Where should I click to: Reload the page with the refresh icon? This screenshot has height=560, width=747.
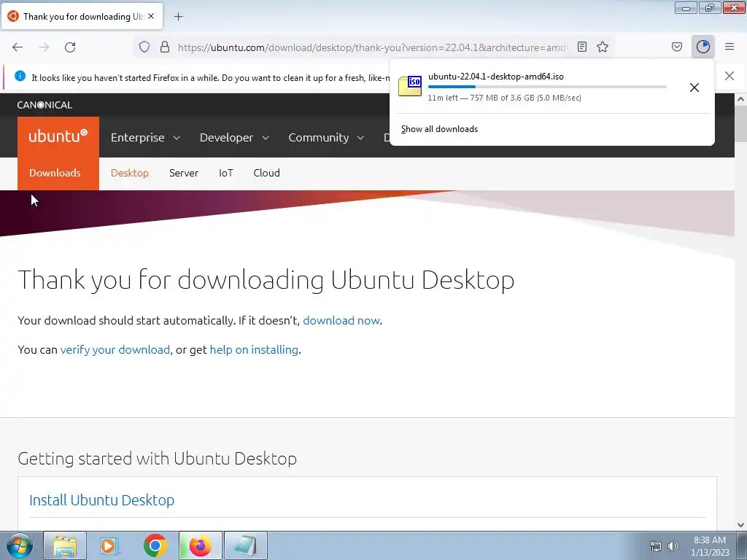70,47
